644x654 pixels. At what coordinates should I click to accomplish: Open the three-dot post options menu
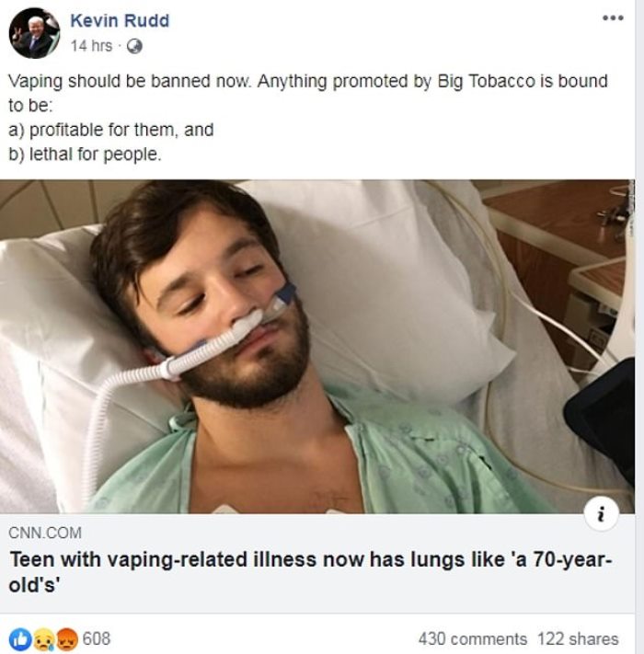(x=611, y=17)
